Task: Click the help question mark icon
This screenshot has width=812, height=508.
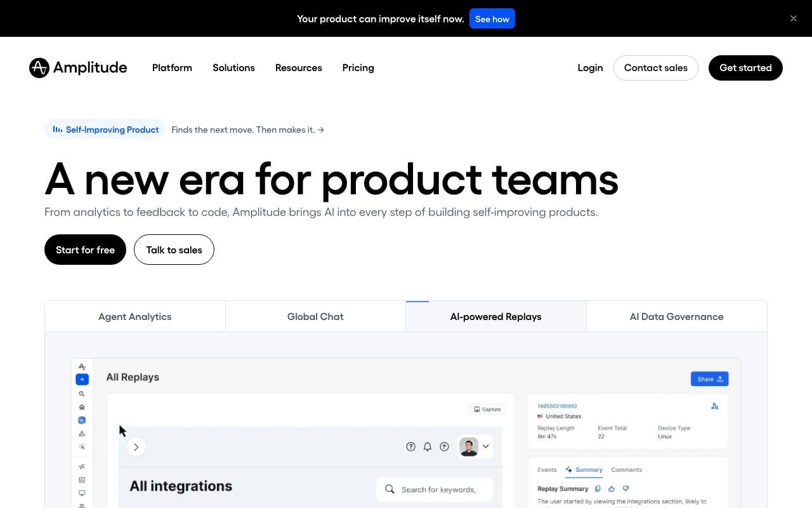Action: [x=411, y=447]
